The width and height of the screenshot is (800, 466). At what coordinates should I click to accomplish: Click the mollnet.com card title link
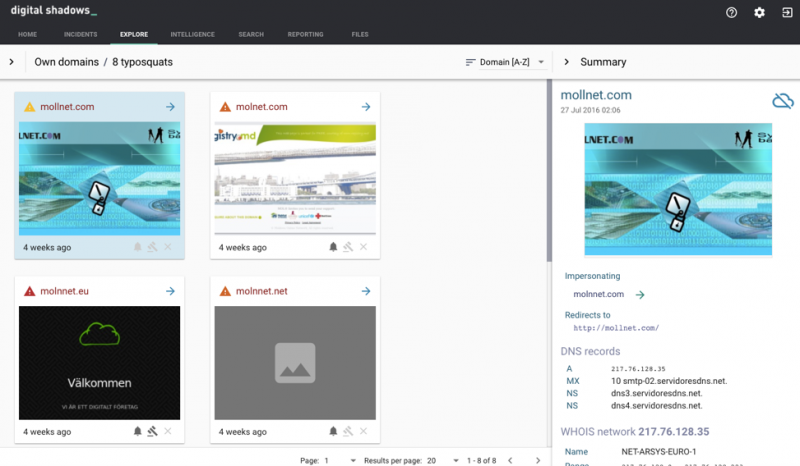click(x=67, y=107)
